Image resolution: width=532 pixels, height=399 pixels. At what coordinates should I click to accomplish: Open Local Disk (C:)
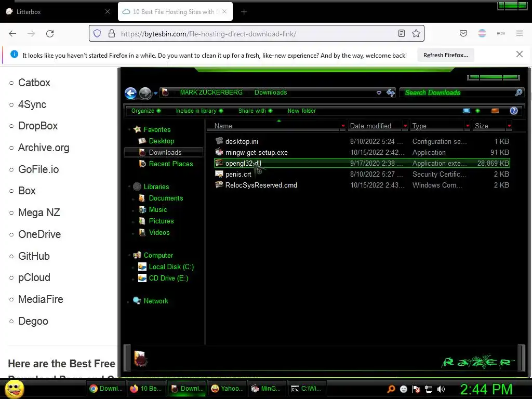(171, 267)
